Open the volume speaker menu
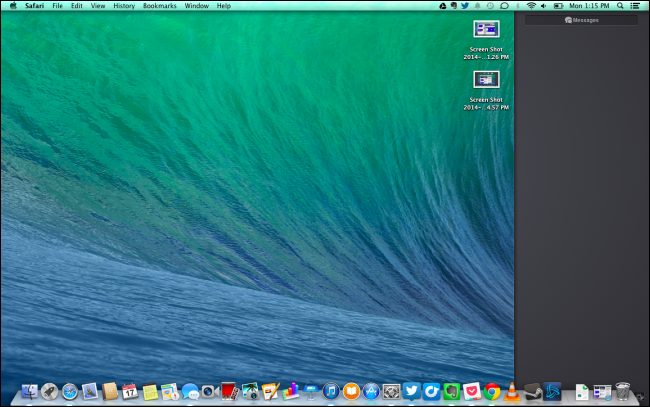The width and height of the screenshot is (650, 407). click(544, 6)
